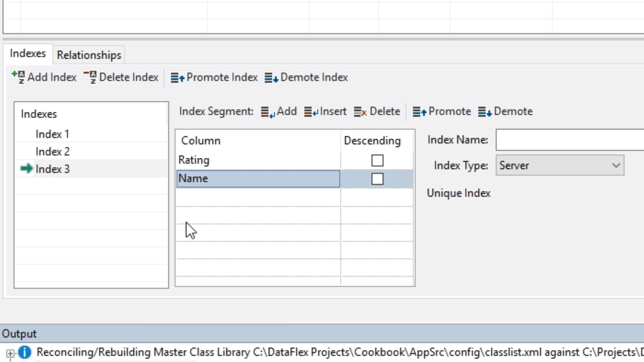Toggle Descending for the Name column
This screenshot has height=362, width=644.
(377, 179)
